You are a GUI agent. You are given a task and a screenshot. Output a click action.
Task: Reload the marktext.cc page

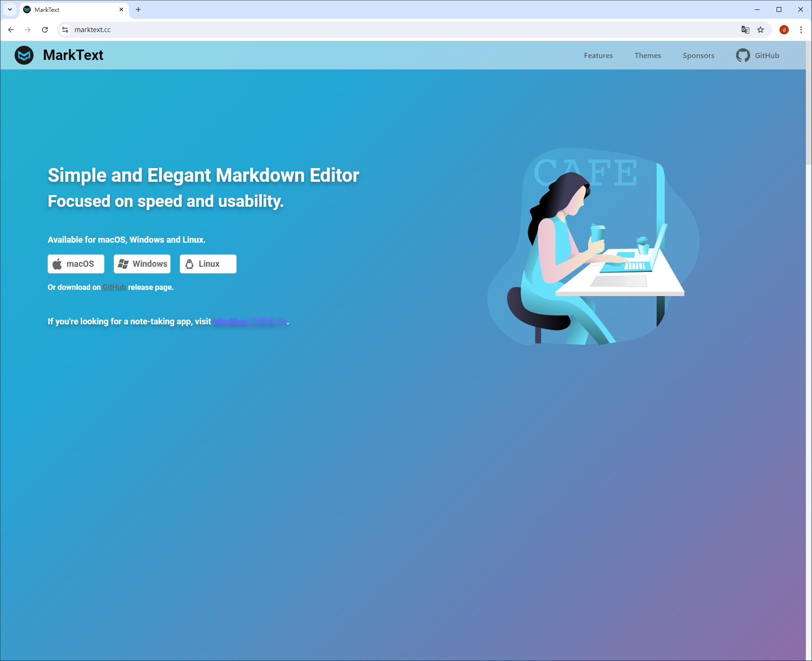[x=45, y=30]
